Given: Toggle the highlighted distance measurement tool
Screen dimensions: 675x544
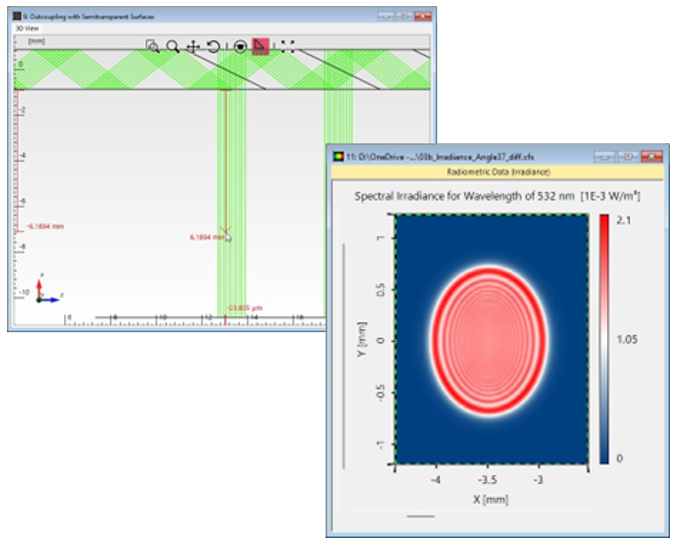Looking at the screenshot, I should click(x=260, y=46).
